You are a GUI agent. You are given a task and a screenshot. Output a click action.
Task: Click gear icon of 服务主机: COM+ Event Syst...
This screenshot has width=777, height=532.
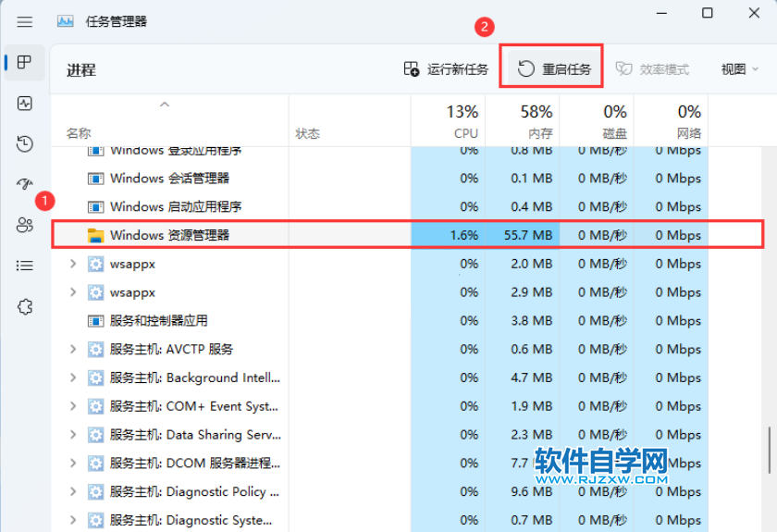pos(95,406)
